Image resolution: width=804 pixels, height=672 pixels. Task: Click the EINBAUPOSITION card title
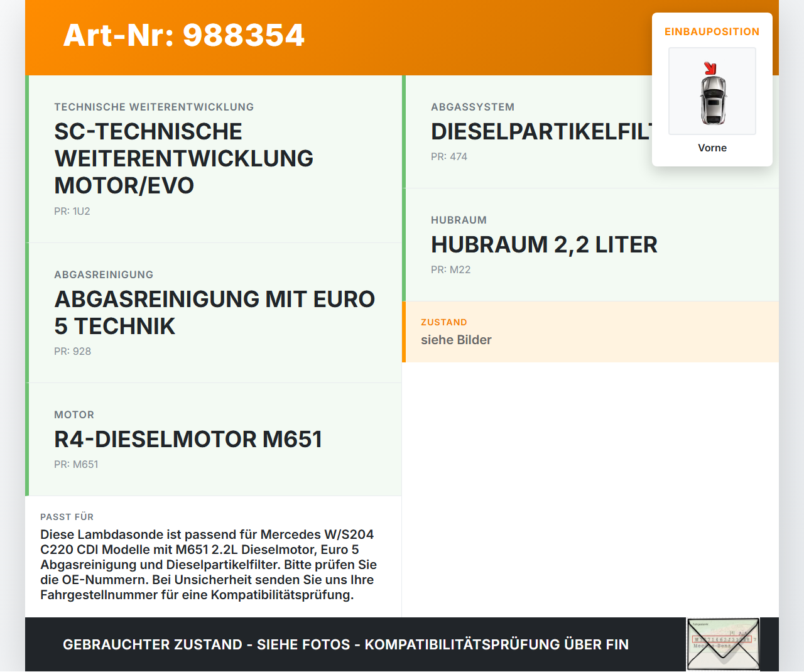(x=712, y=32)
